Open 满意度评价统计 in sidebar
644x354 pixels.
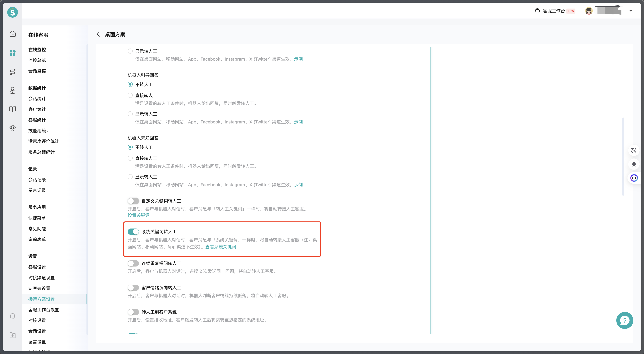point(44,141)
